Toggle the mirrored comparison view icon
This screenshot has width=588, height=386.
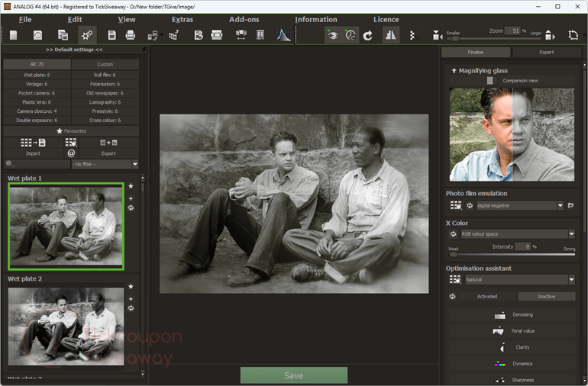coord(391,35)
